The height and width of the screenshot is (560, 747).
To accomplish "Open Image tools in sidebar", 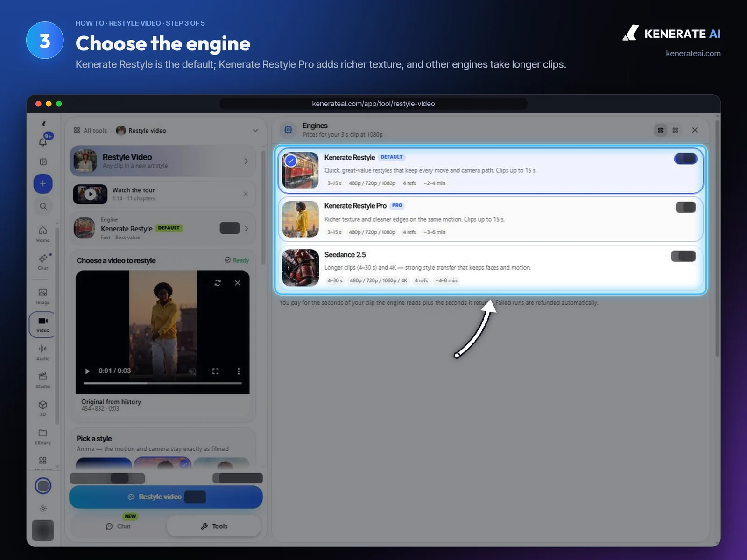I will (x=43, y=296).
